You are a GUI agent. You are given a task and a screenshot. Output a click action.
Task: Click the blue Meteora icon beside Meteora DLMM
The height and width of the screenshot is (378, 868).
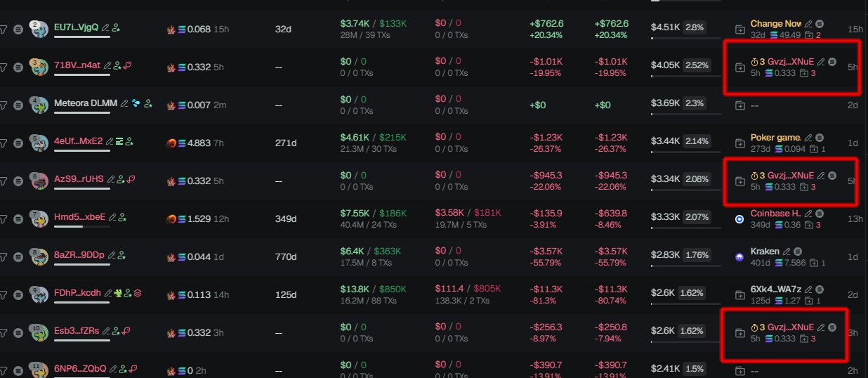click(x=136, y=103)
